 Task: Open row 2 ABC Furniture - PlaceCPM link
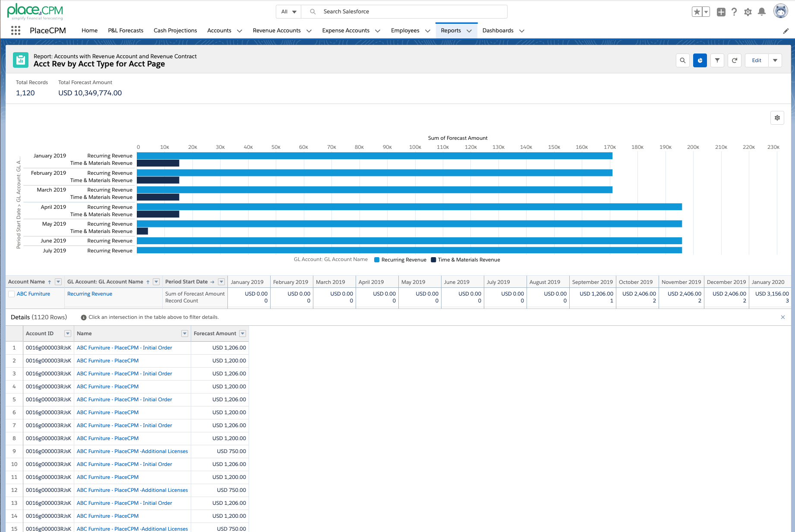107,361
